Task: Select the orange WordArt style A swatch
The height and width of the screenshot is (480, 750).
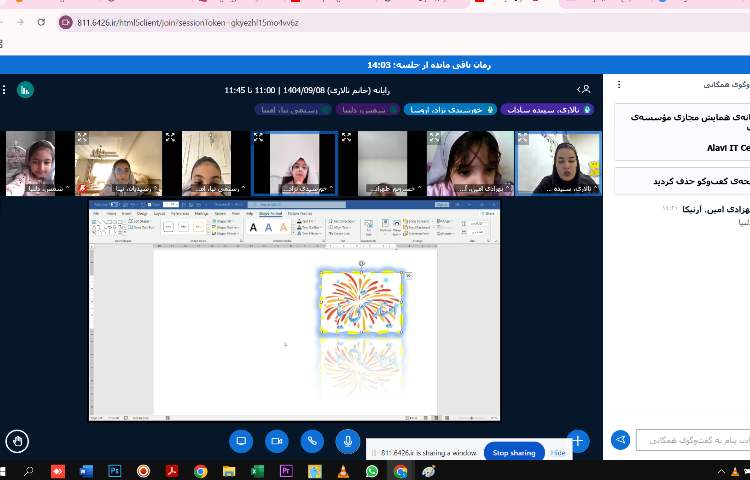Action: coord(284,227)
